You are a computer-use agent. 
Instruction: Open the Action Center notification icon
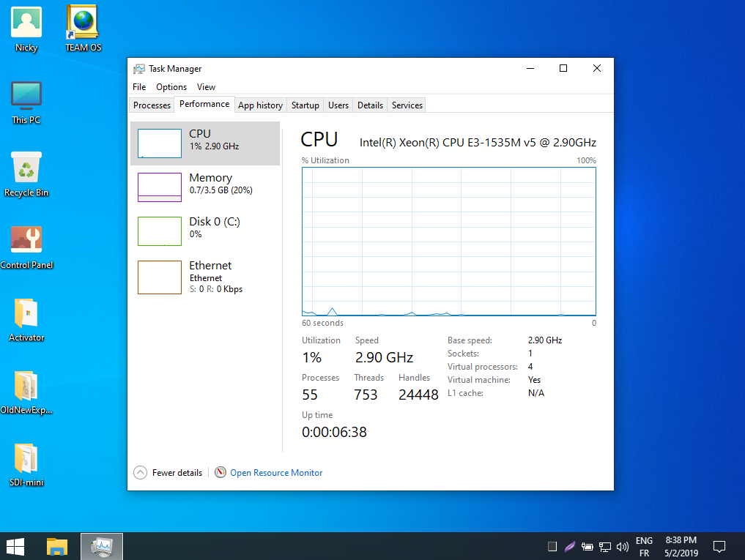(719, 547)
